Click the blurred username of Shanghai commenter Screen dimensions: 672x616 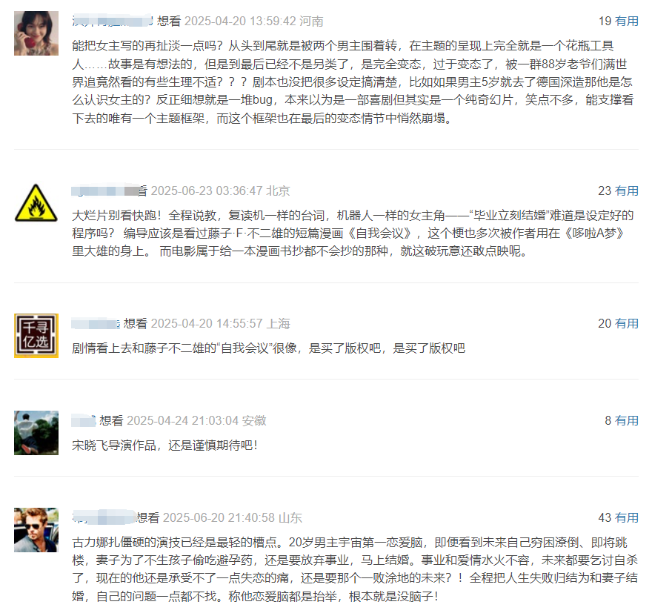96,324
